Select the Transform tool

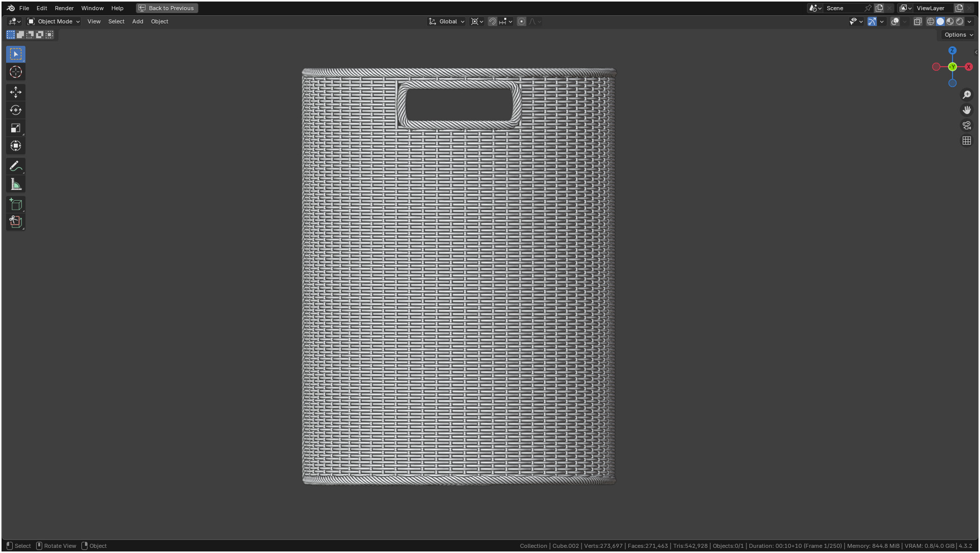coord(16,146)
